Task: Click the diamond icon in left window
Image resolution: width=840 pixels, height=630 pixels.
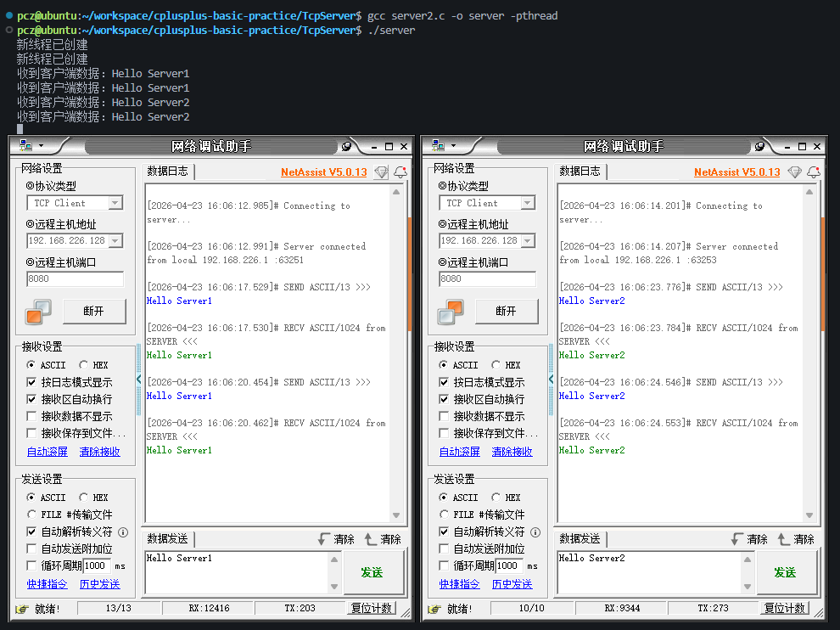Action: 382,172
